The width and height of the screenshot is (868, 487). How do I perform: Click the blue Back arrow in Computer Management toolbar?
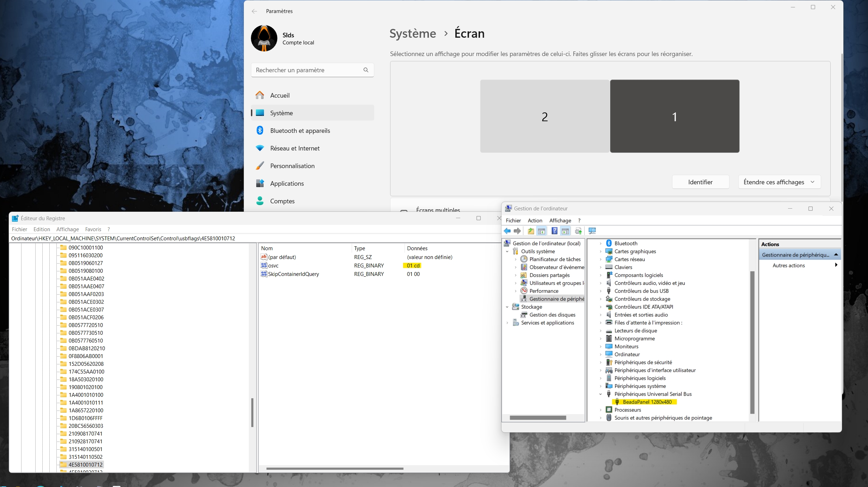pyautogui.click(x=507, y=231)
